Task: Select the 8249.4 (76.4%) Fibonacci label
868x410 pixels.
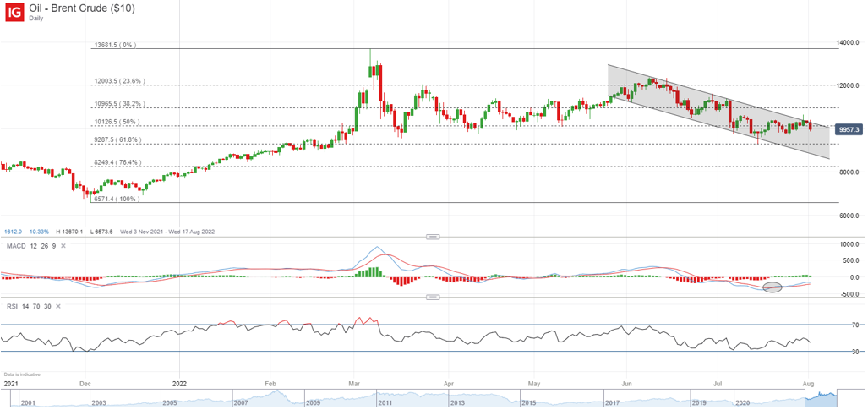Action: click(x=117, y=163)
